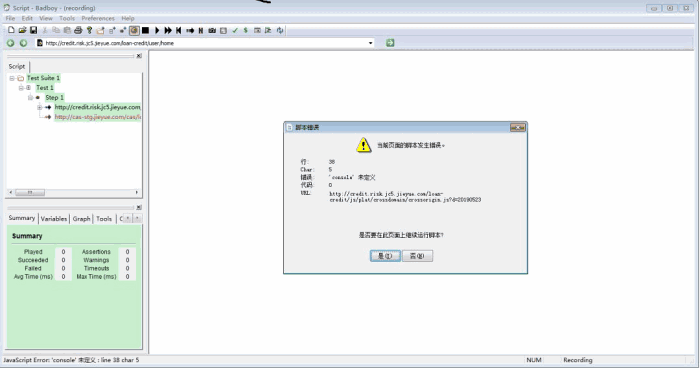Viewport: 700px width, 368px height.
Task: Collapse the Test Suite 1 node
Action: pos(12,78)
